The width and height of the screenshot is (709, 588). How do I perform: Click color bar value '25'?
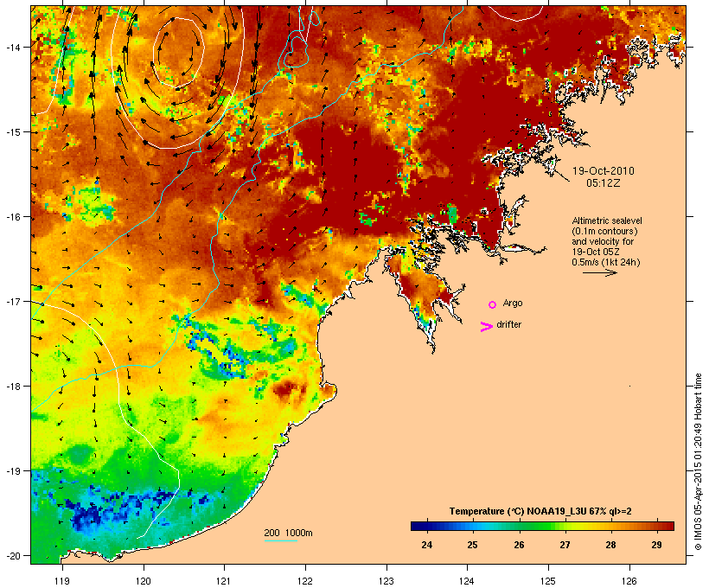pos(472,545)
